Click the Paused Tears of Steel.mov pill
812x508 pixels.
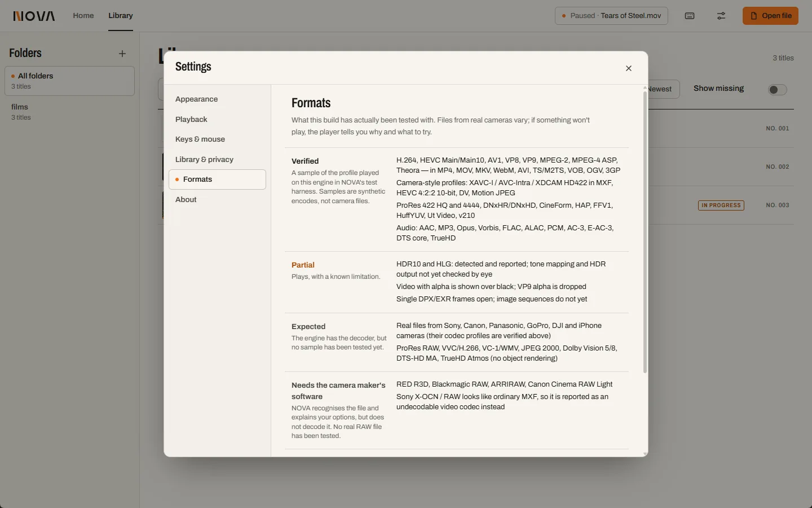[x=611, y=16]
